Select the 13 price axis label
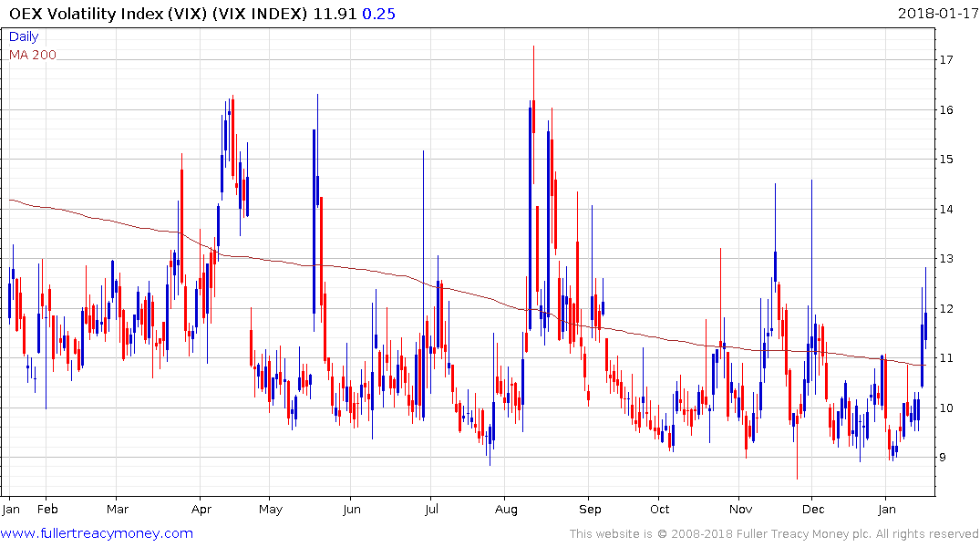Viewport: 980px width, 547px height. click(x=946, y=259)
